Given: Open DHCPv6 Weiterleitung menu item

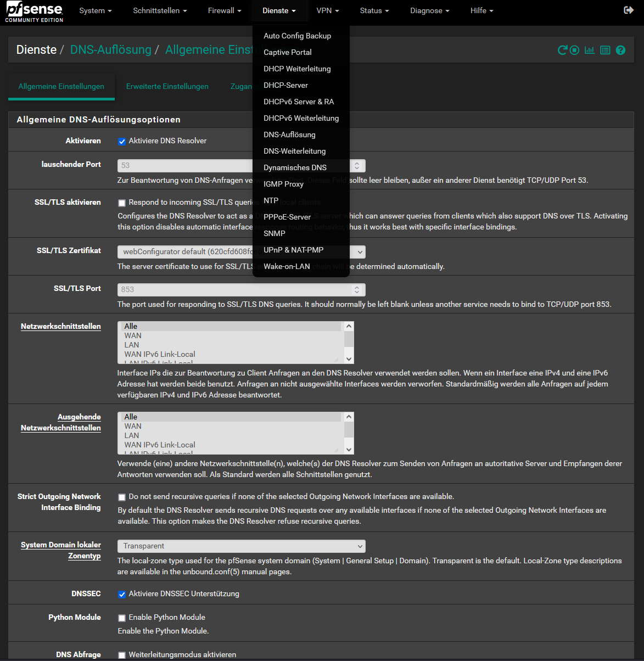Looking at the screenshot, I should (301, 118).
